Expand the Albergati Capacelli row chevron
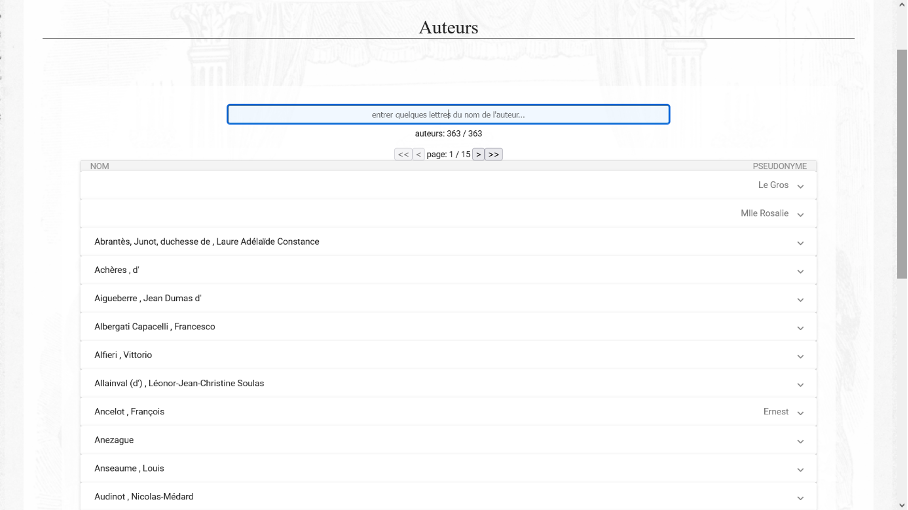Screen dimensions: 908x510 point(800,328)
